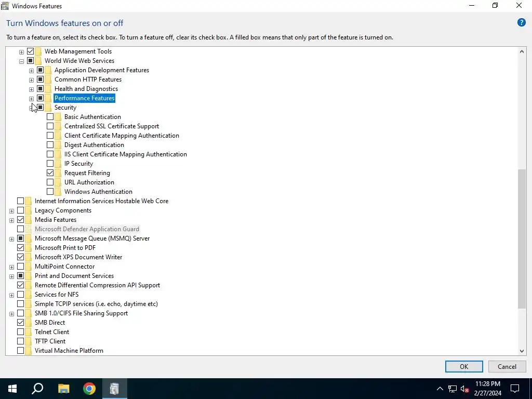This screenshot has height=399, width=532.
Task: Open taskbar search magnifier
Action: click(37, 389)
